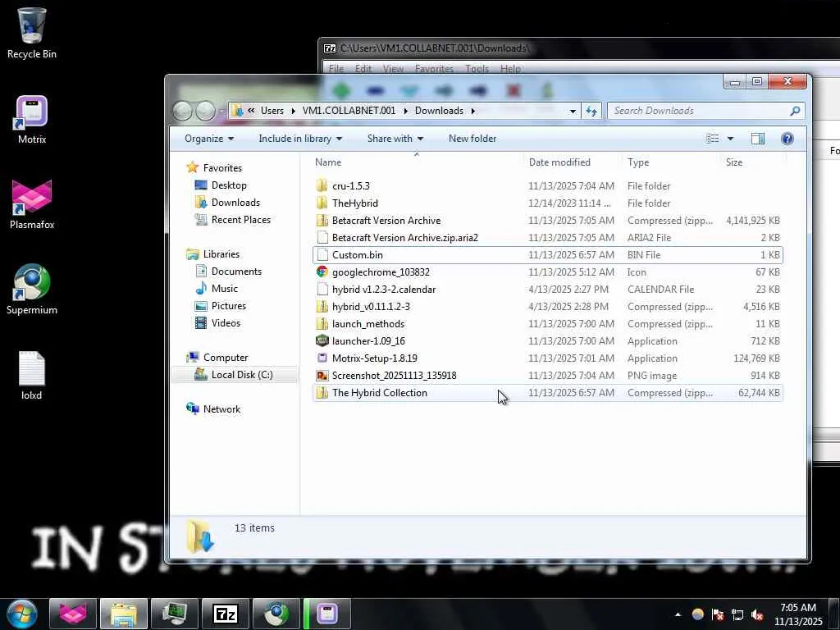The image size is (840, 630).
Task: Sort by the Type column header
Action: coord(671,162)
